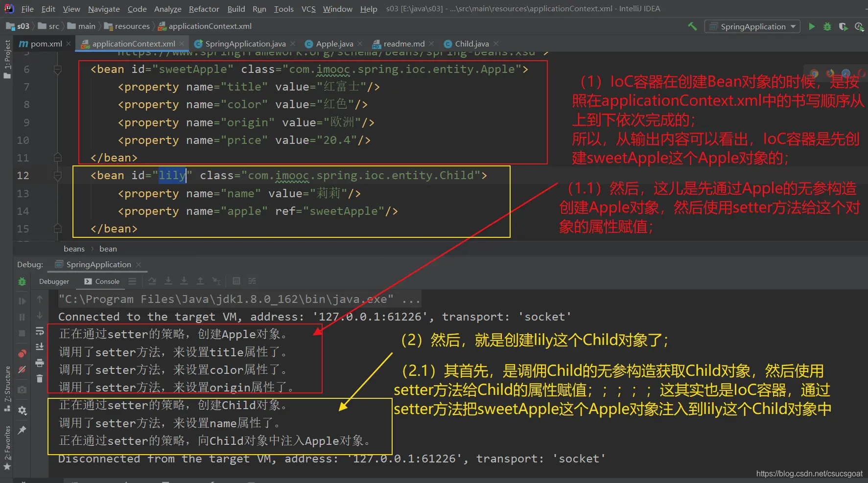Click the Step Out icon
The image size is (868, 483).
tap(200, 281)
